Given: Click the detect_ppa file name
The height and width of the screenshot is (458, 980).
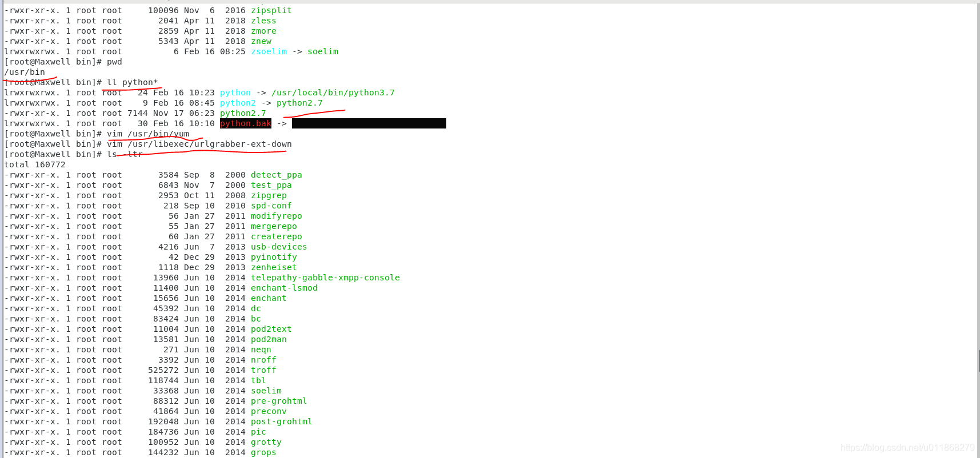Looking at the screenshot, I should pos(277,175).
